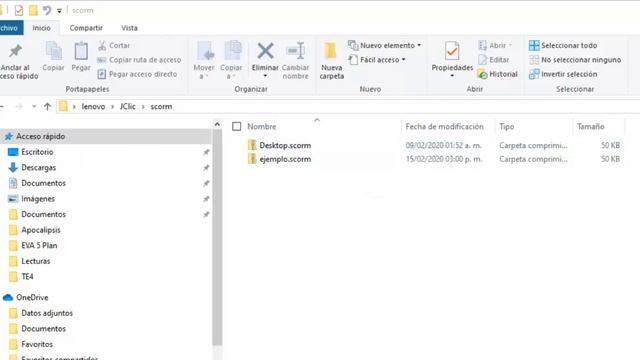
Task: Click the Copiar icon in Portapapeles group
Action: (53, 51)
